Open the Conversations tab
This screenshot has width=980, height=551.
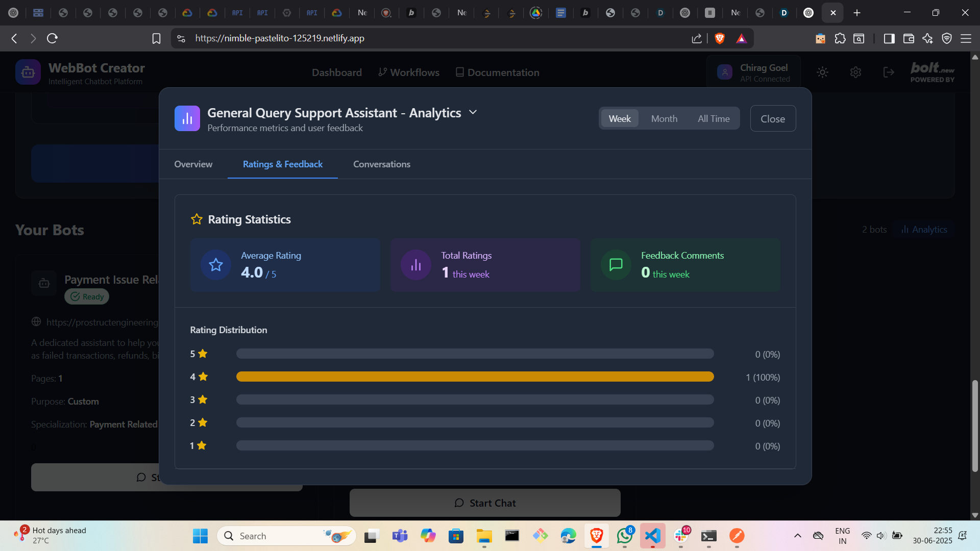381,164
